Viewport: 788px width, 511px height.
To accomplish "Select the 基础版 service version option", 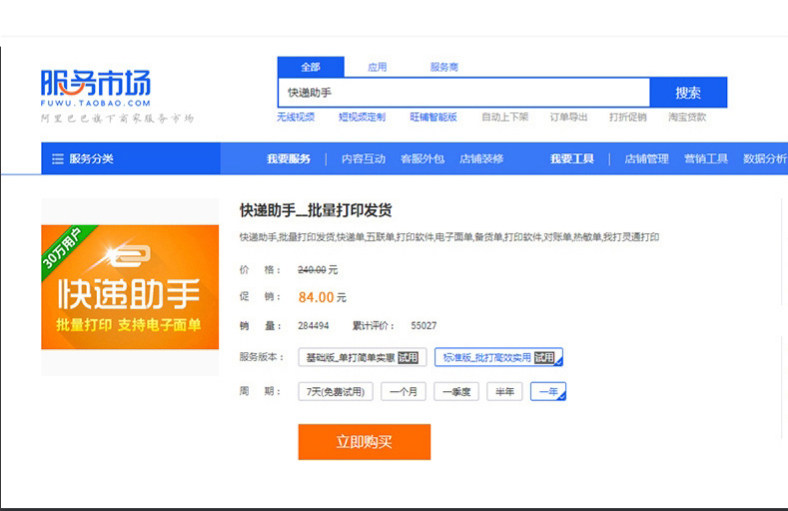I will 362,357.
